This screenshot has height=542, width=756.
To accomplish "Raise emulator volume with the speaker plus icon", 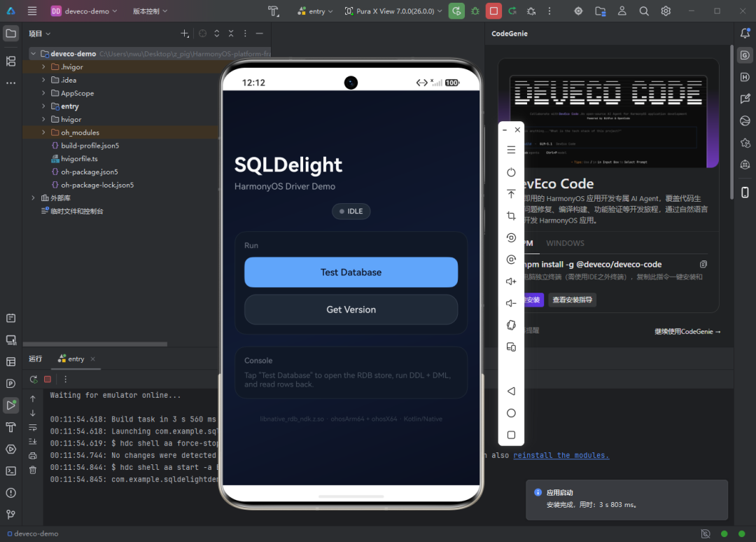I will [x=511, y=281].
